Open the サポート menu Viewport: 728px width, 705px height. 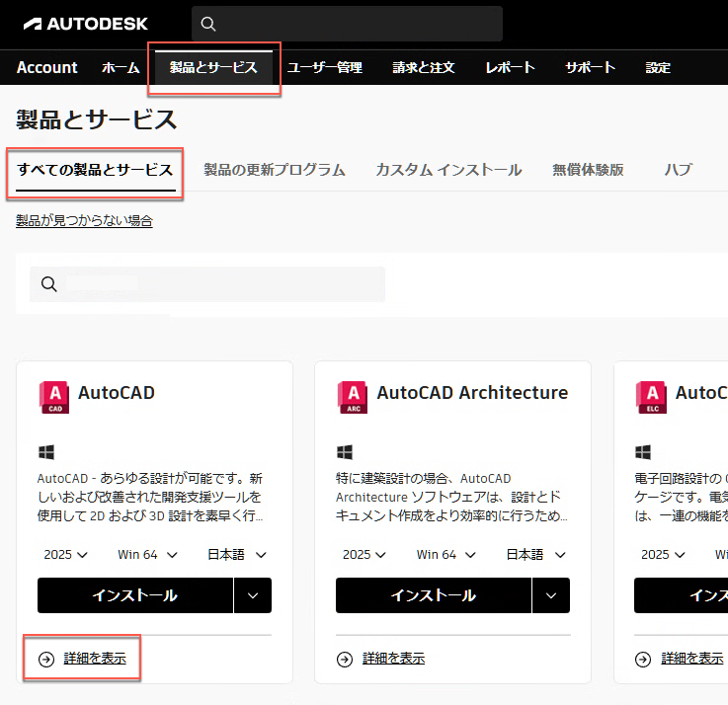(591, 68)
